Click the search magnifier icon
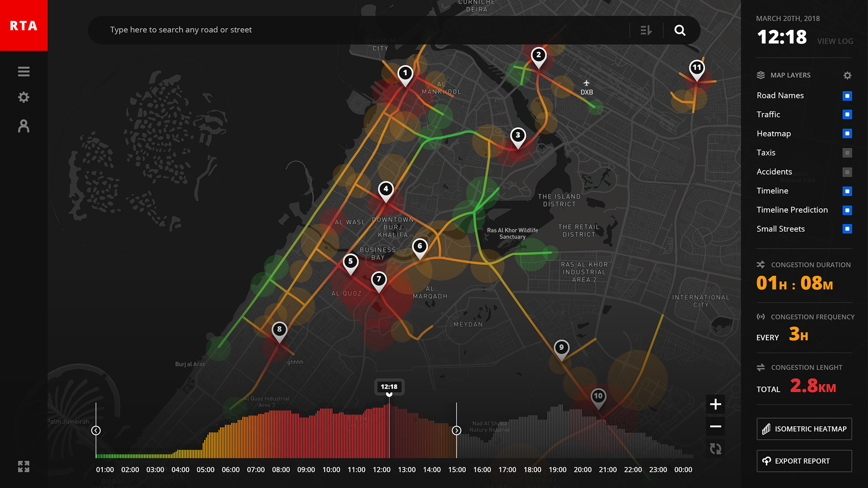 680,30
